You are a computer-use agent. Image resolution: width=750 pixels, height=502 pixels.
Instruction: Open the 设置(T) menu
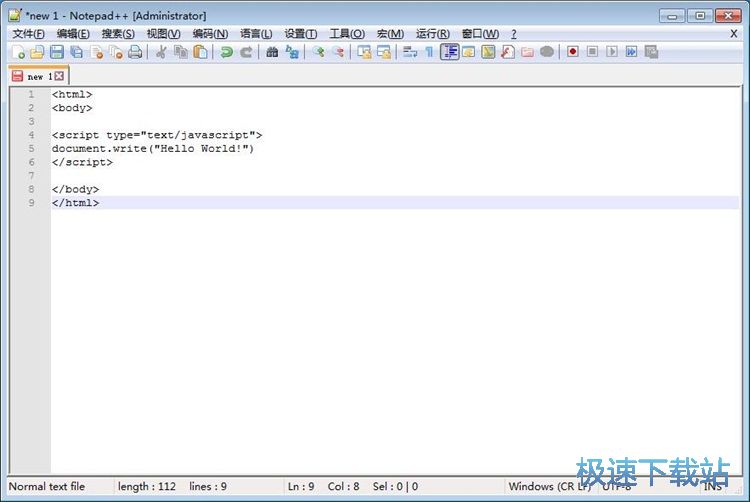click(300, 34)
